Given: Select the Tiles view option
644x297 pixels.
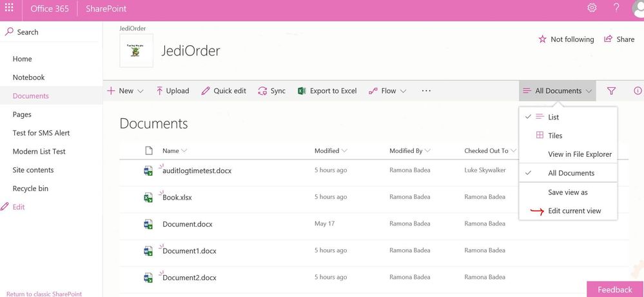Looking at the screenshot, I should [568, 136].
